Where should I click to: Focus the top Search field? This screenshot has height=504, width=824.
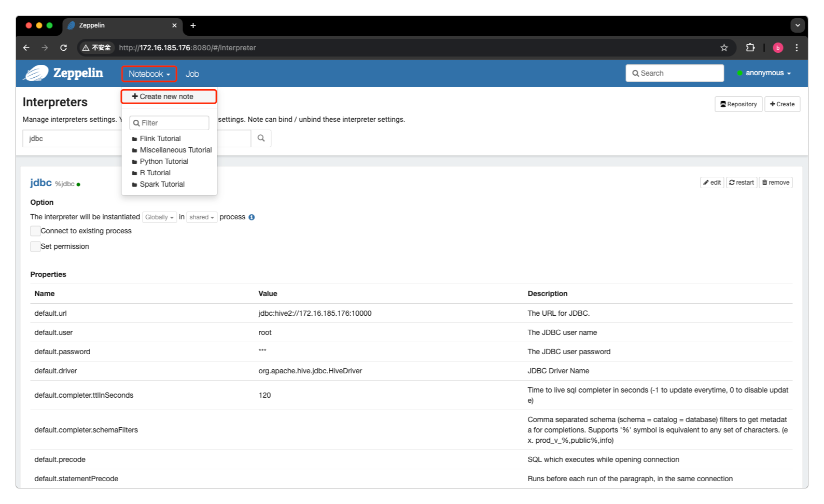(x=675, y=73)
